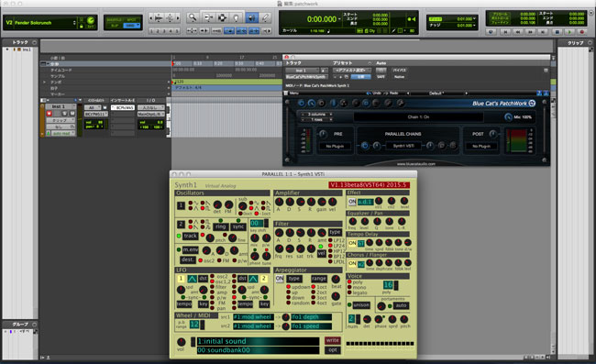The image size is (596, 364).
Task: Select the Zoomer magnifier tool in Pro Tools
Action: click(193, 17)
